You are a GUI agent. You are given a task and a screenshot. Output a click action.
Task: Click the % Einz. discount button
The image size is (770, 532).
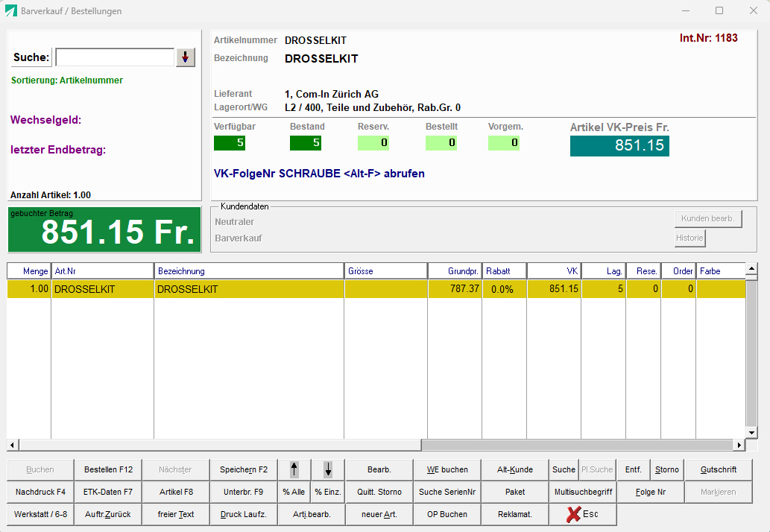pos(328,492)
